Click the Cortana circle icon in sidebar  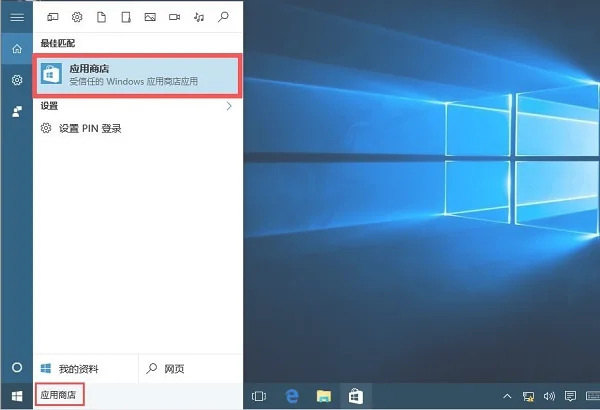point(17,368)
